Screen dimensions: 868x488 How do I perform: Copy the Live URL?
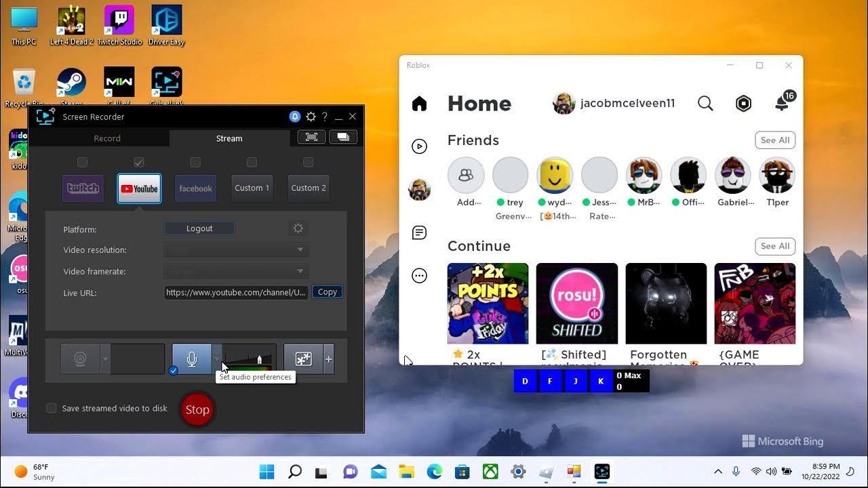pyautogui.click(x=328, y=292)
